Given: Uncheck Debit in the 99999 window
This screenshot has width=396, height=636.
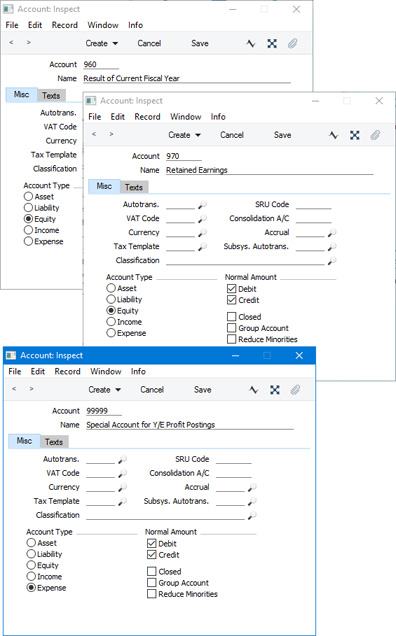Looking at the screenshot, I should 152,544.
